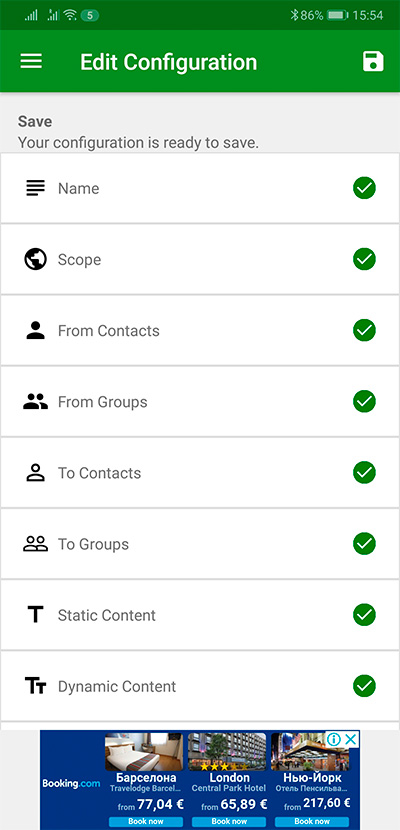Tap the person icon for From Contacts
Screen dimensions: 400x830
point(35,330)
